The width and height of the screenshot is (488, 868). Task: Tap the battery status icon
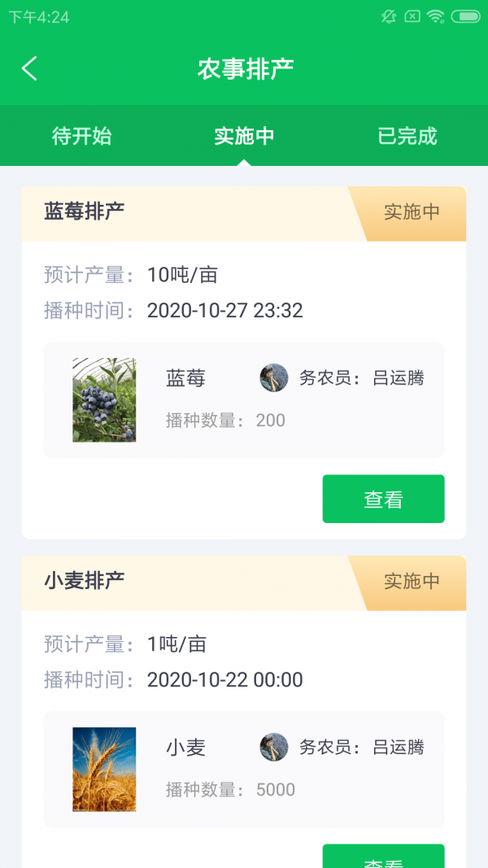coord(466,16)
